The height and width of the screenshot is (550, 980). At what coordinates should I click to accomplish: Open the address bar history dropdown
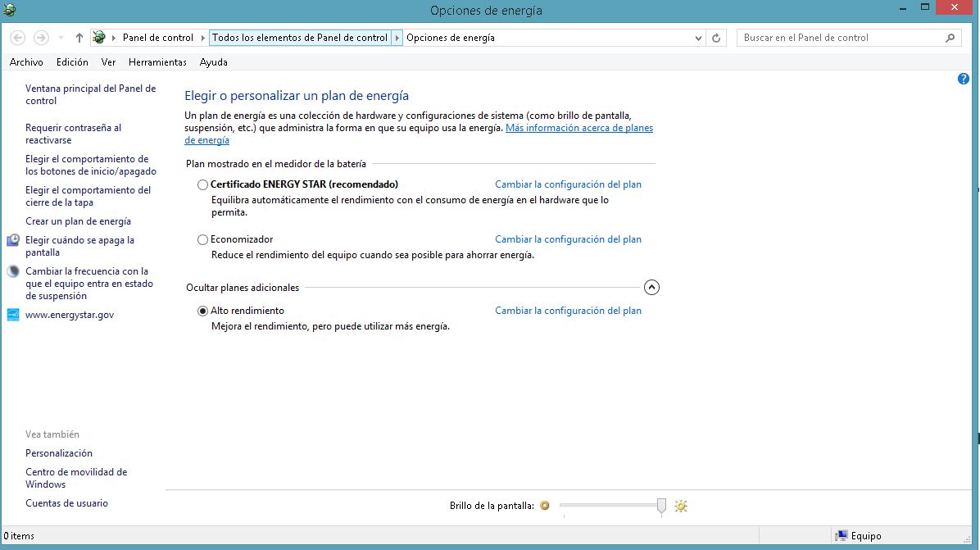(x=698, y=38)
